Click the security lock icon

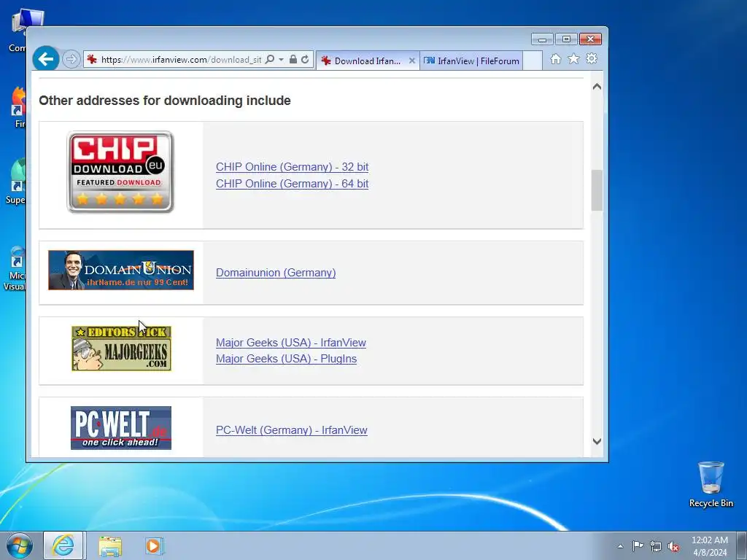(293, 60)
